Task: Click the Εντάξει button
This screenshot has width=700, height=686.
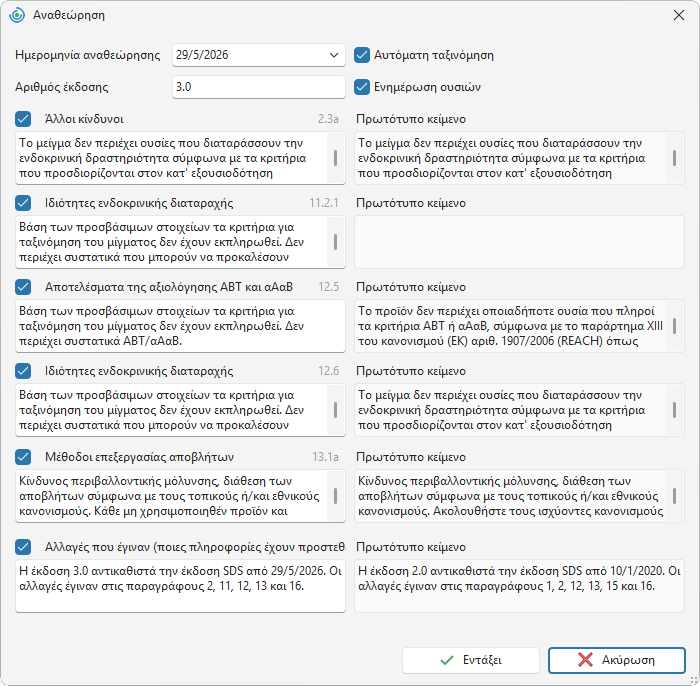Action: tap(471, 660)
